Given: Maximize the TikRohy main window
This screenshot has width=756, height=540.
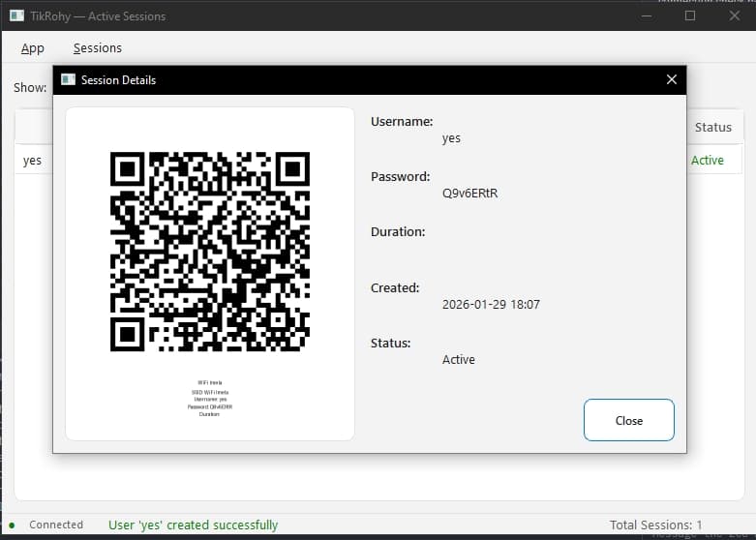Looking at the screenshot, I should point(690,15).
